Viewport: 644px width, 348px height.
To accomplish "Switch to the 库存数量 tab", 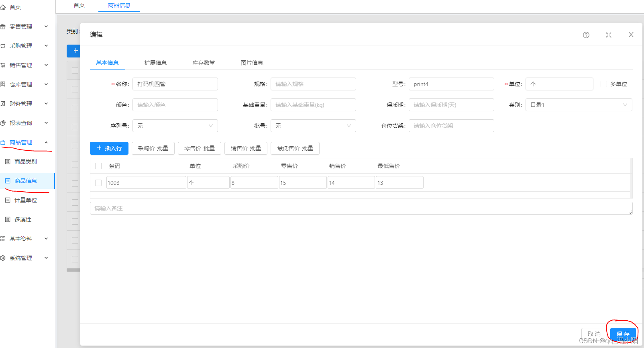I will coord(204,63).
